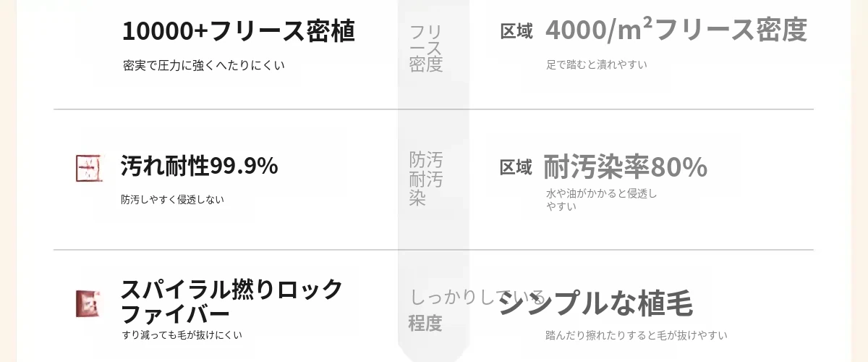Select the スパイラル撚りロックファイバー heading

point(231,301)
